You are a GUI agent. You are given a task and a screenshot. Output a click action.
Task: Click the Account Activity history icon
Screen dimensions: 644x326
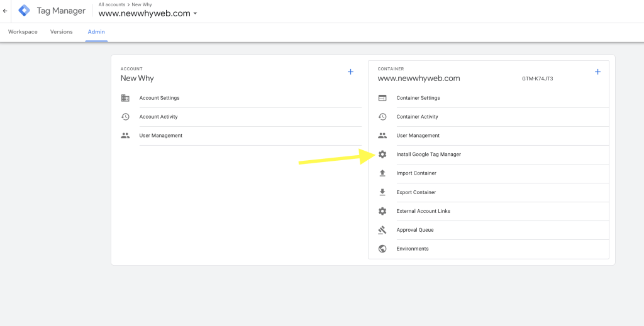(x=125, y=117)
